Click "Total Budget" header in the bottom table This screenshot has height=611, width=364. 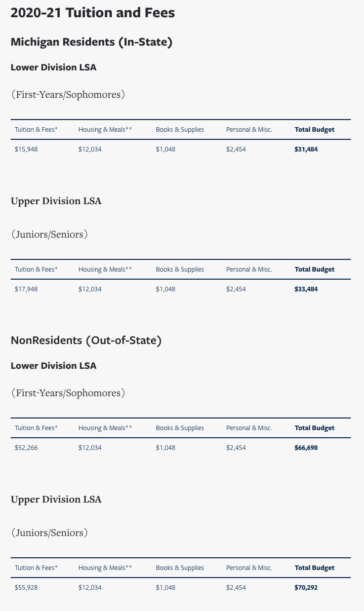click(314, 568)
